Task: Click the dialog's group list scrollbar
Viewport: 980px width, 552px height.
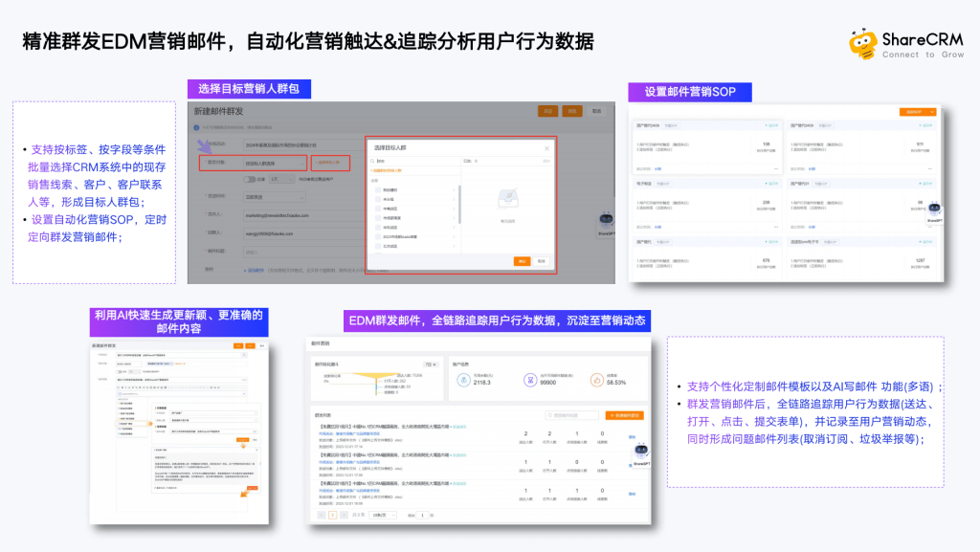Action: (459, 204)
